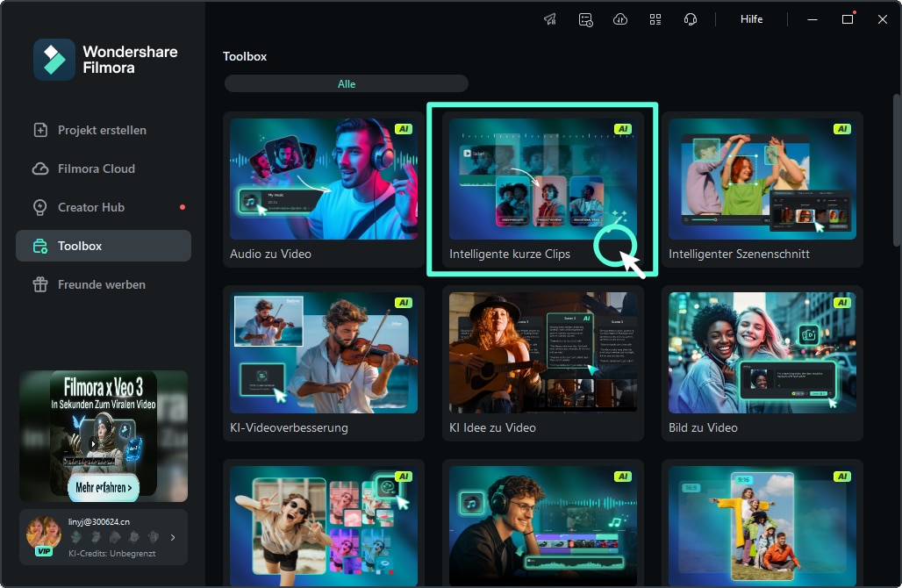Viewport: 902px width, 588px height.
Task: Click the paper plane icon in the title bar
Action: [550, 19]
